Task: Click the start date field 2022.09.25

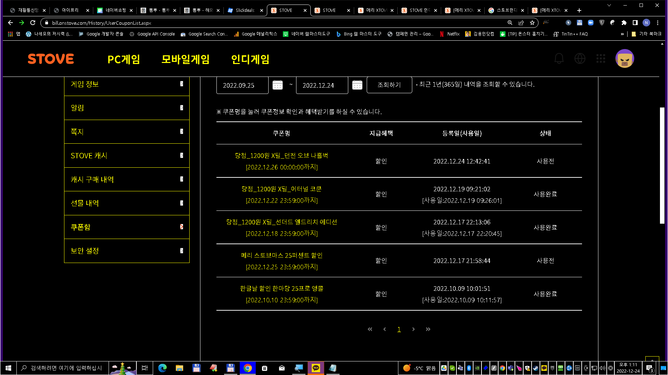Action: (x=242, y=85)
